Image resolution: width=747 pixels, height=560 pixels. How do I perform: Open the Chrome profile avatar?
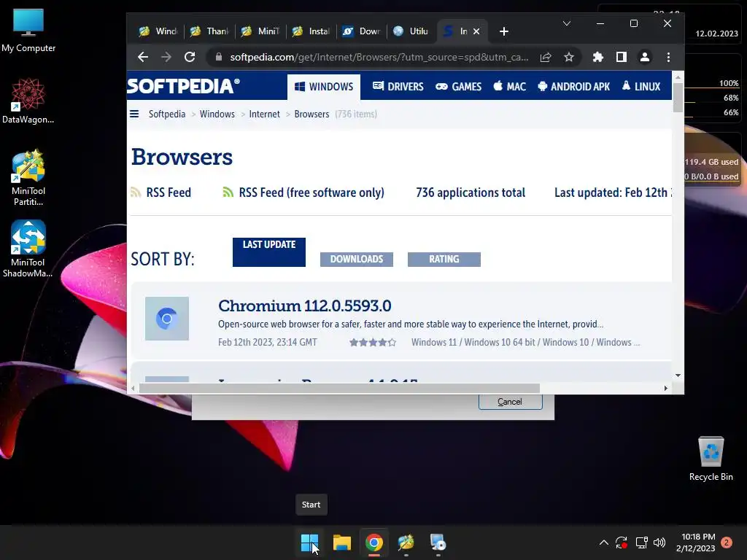[645, 57]
